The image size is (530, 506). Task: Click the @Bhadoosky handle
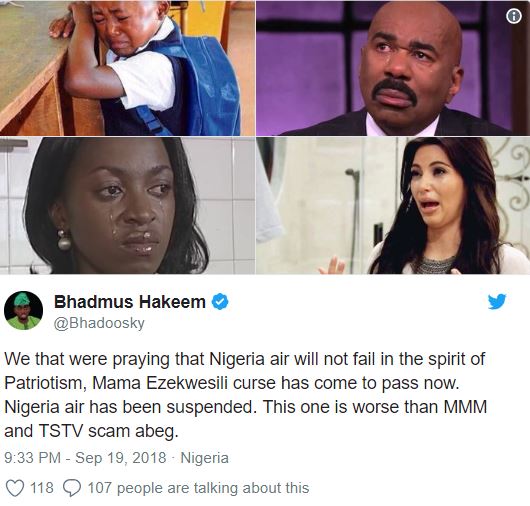[99, 323]
